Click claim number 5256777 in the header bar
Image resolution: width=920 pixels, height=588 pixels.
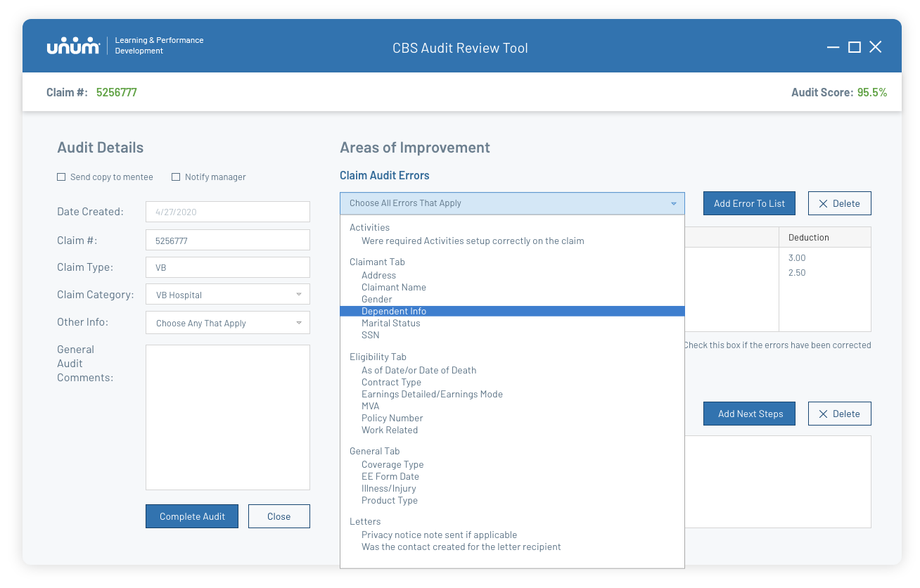(x=117, y=92)
